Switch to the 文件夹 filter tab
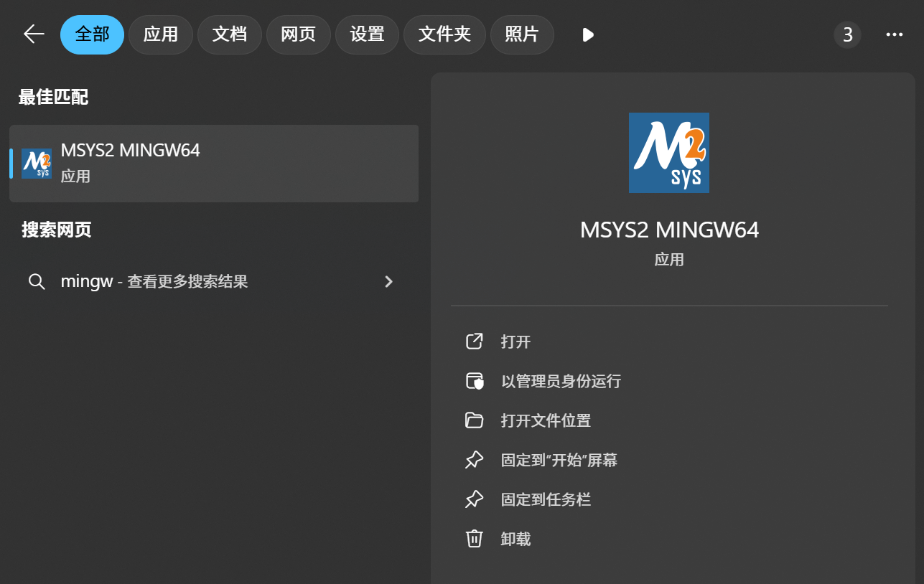 coord(444,34)
